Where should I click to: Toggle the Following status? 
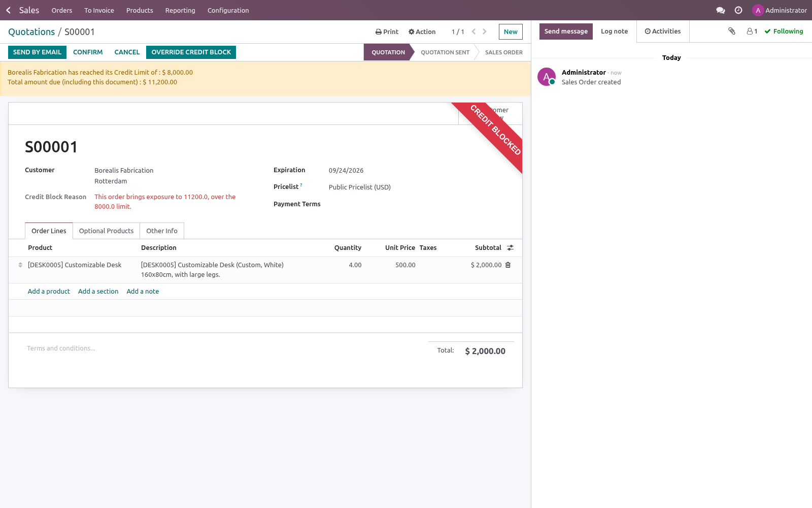[x=784, y=31]
